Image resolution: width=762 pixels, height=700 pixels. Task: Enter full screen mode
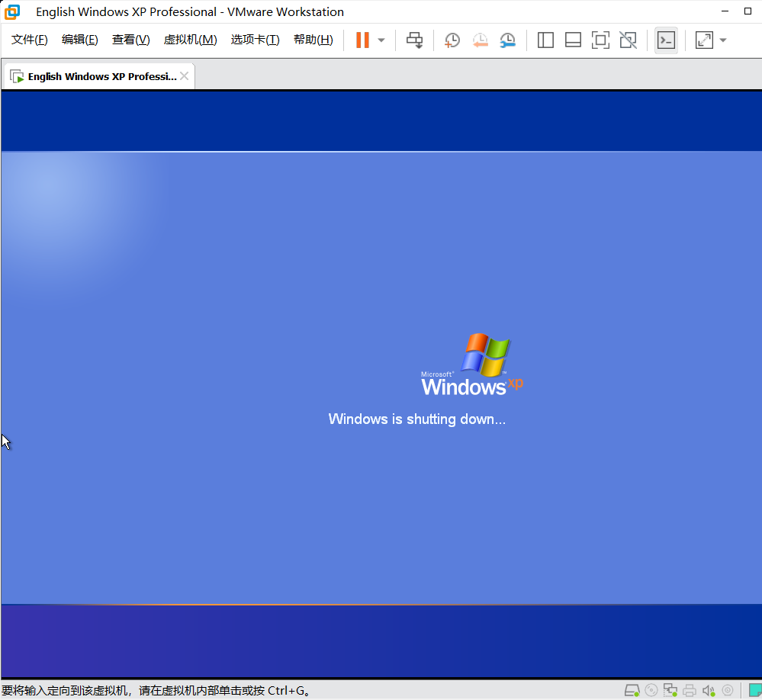tap(600, 40)
